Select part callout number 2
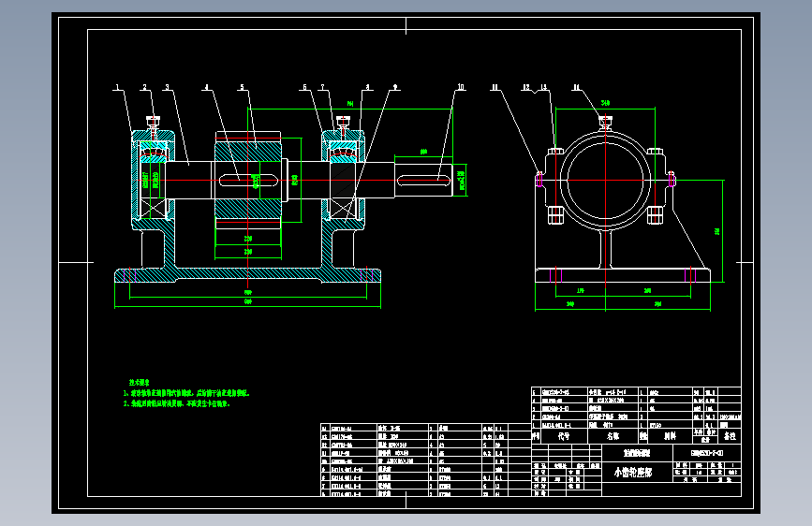812x526 pixels. click(x=145, y=87)
